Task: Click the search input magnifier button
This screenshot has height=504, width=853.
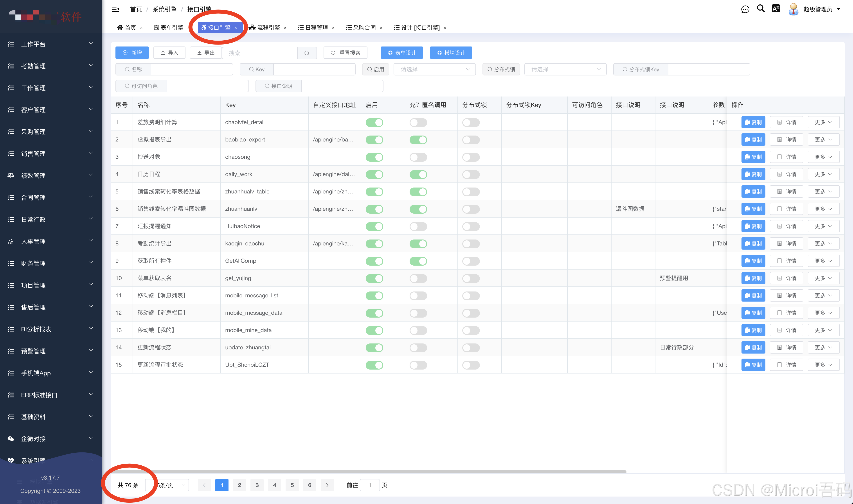Action: [307, 53]
